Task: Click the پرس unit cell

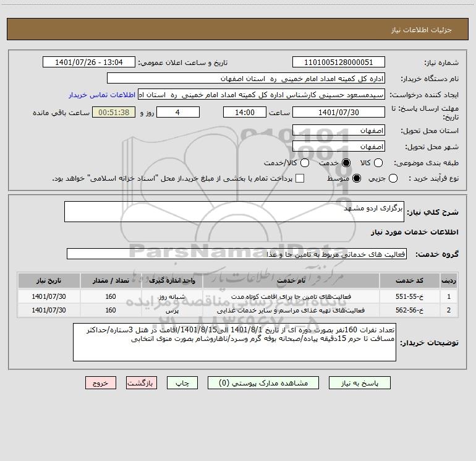Action: coord(172,310)
